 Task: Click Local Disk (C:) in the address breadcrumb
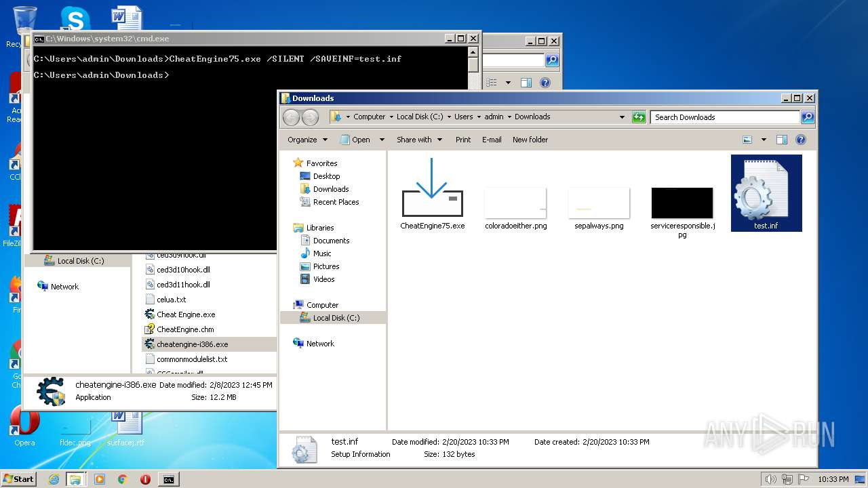[420, 117]
